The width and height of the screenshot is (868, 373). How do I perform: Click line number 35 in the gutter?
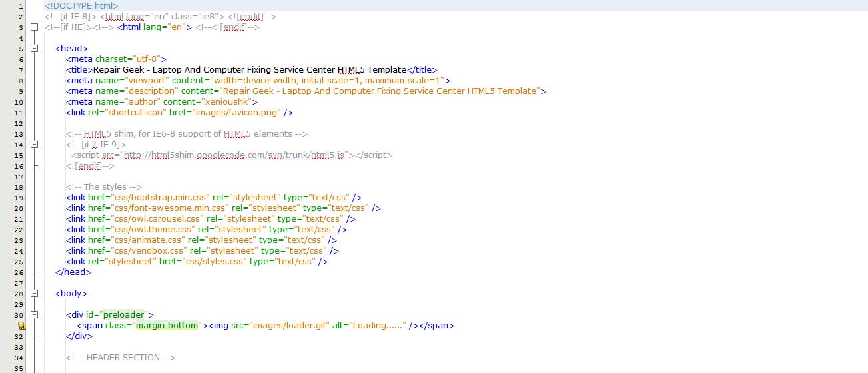coord(19,368)
